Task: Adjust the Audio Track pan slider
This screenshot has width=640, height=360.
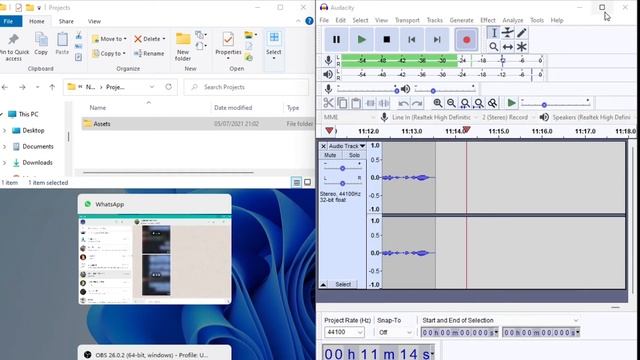Action: tap(342, 183)
